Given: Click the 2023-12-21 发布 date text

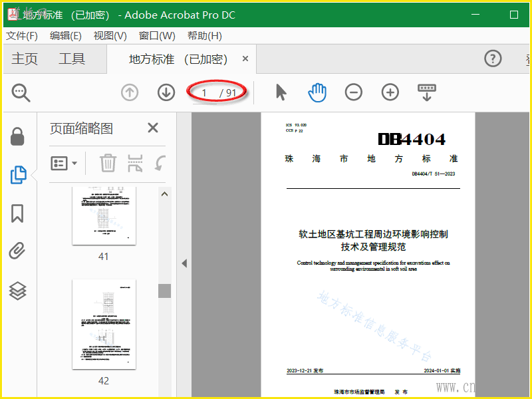Looking at the screenshot, I should (305, 370).
